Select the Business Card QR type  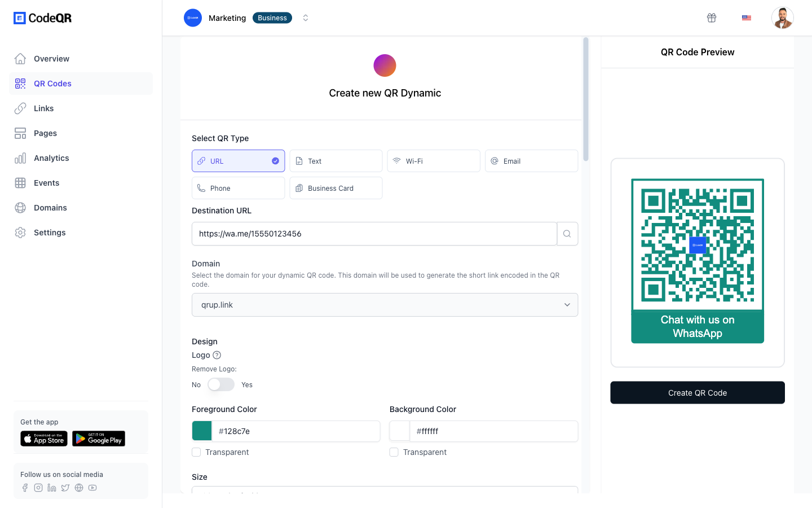(336, 188)
